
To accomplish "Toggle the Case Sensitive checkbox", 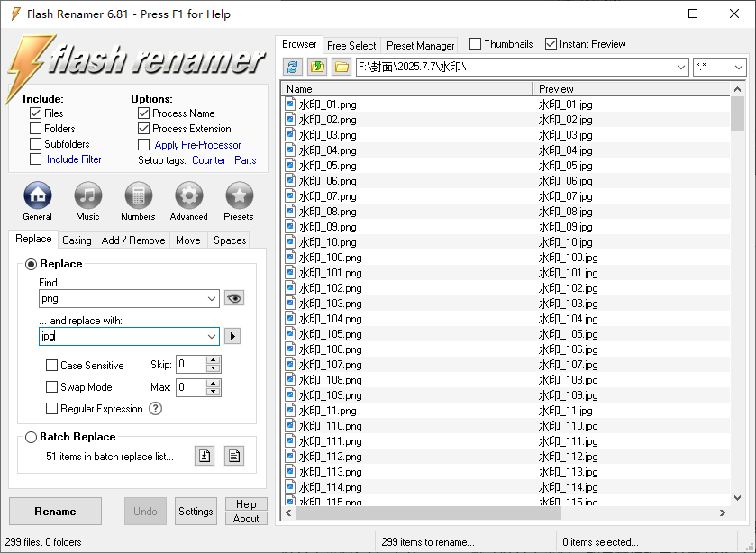I will pos(52,366).
